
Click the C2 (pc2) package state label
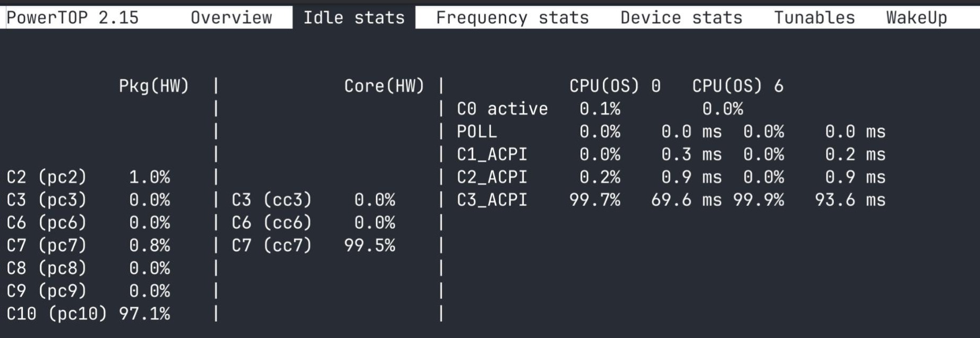coord(46,177)
